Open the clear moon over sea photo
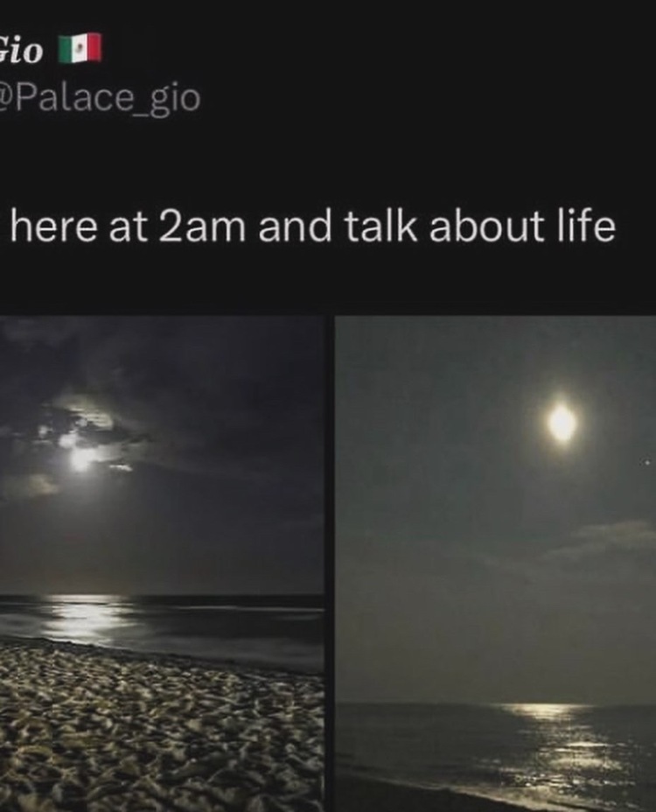 click(495, 563)
